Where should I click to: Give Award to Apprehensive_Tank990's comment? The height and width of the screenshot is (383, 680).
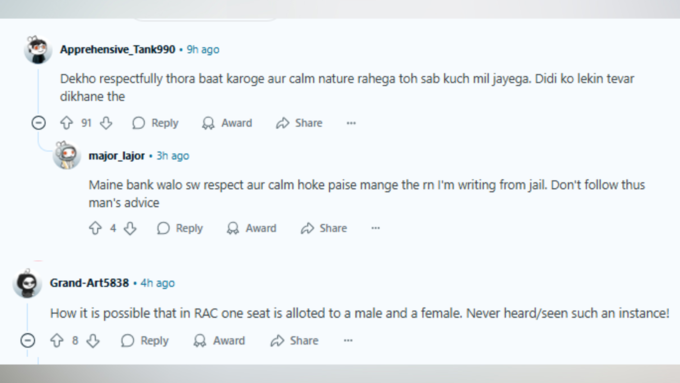227,123
